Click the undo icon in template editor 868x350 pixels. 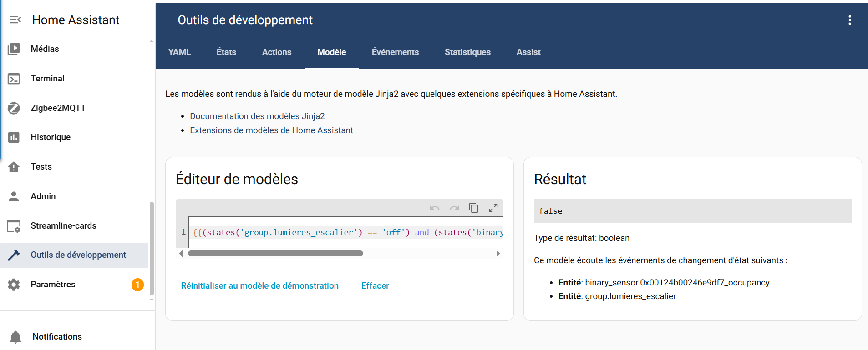434,208
